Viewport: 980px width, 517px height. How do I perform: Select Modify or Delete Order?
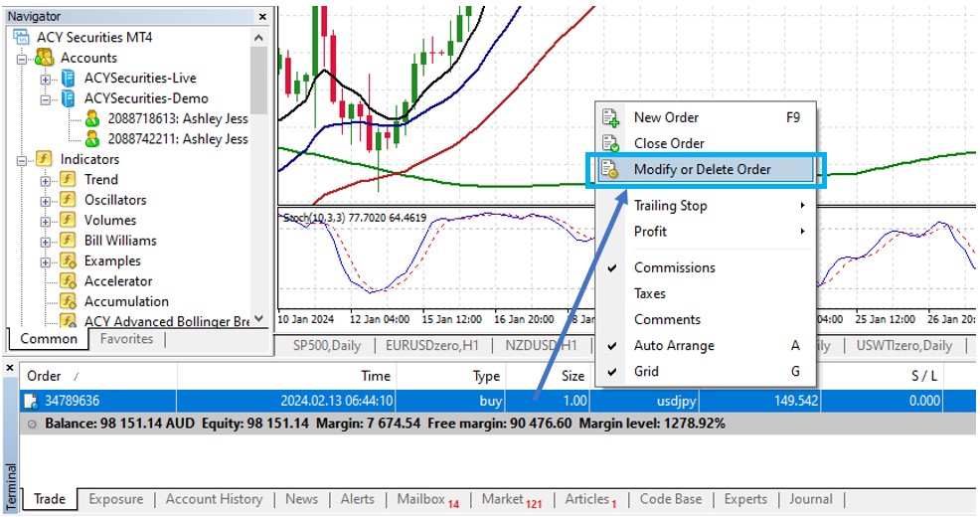pos(702,169)
